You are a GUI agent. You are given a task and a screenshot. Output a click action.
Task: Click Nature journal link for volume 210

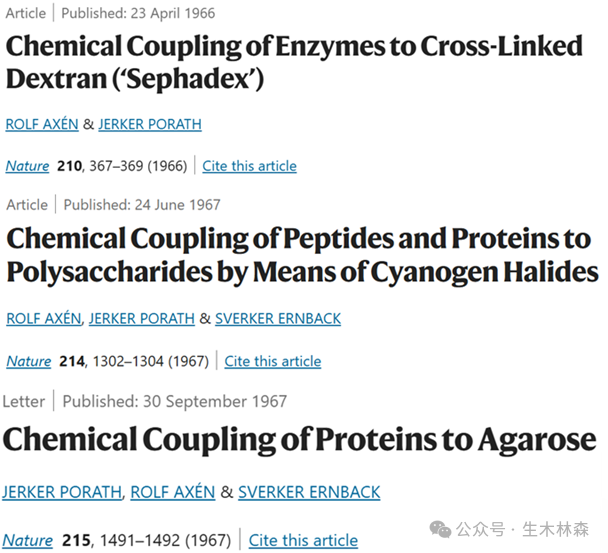point(27,166)
